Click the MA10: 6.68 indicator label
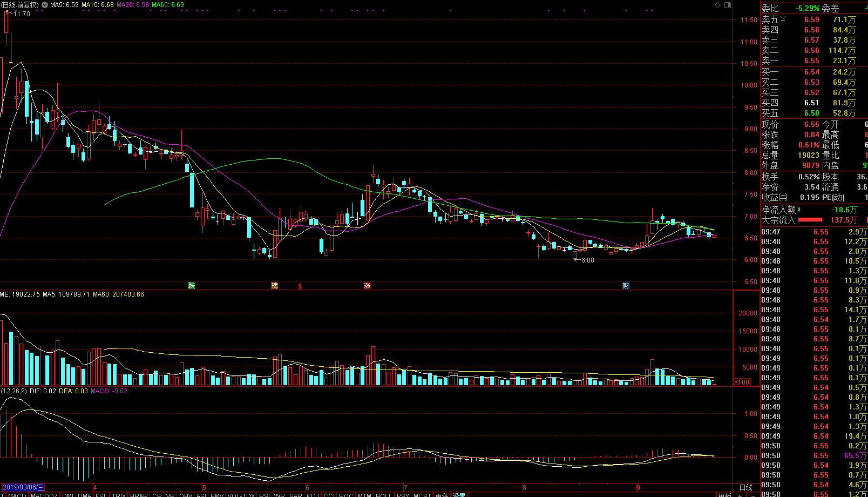This screenshot has height=497, width=868. click(x=98, y=5)
